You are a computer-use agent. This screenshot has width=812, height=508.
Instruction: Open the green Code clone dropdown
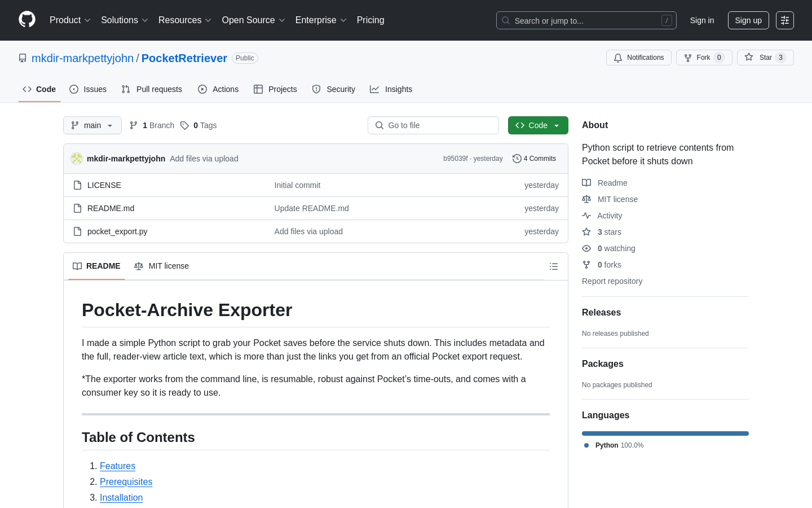[538, 125]
